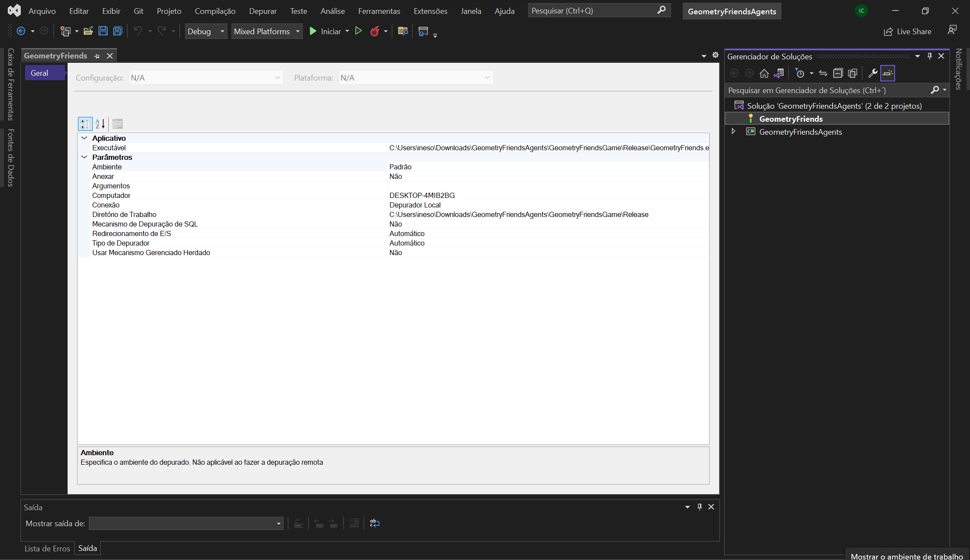Pin the Output panel with pushpin
Screen dimensions: 970x560
point(699,507)
